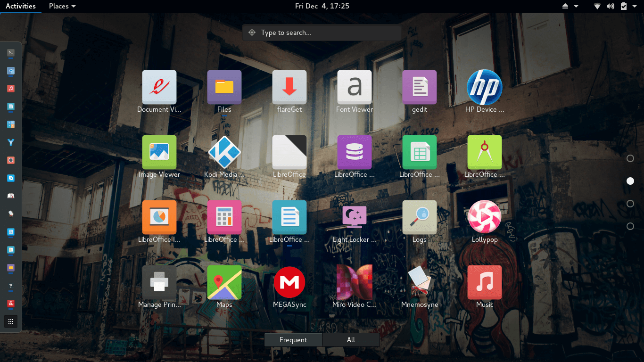Launch Font Viewer

(x=355, y=88)
